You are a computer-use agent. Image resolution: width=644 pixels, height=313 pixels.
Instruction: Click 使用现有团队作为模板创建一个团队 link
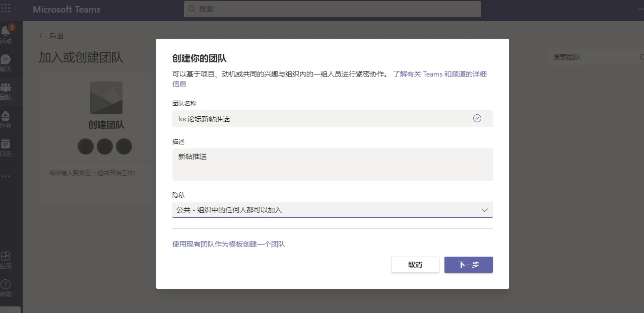229,244
